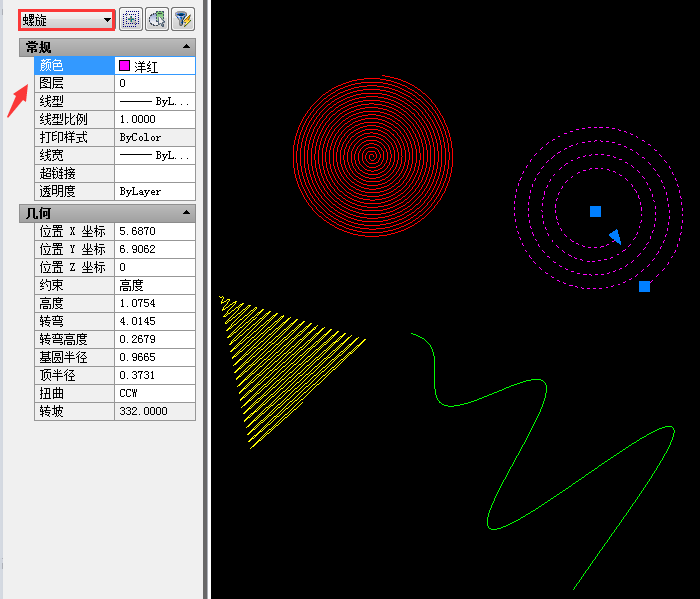Select the 颜色 property row label
This screenshot has height=599, width=700.
point(74,66)
